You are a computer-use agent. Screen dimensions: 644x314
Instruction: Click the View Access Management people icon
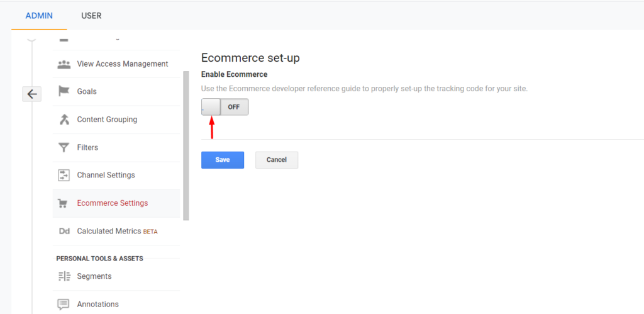[x=64, y=64]
